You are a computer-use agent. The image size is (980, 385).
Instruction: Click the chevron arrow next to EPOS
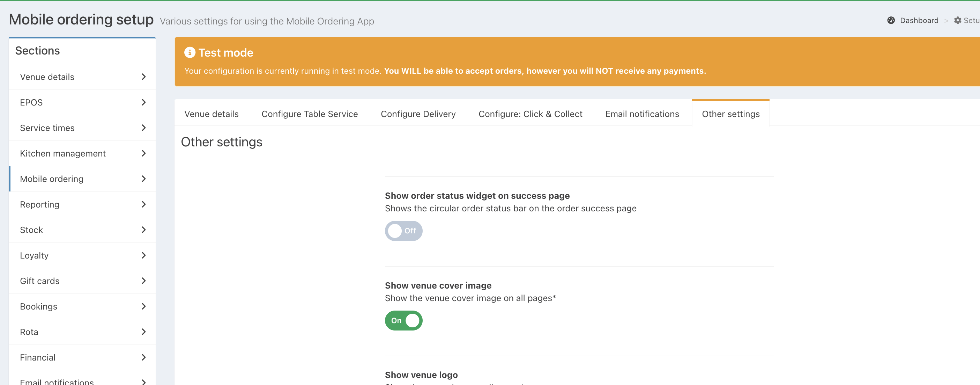143,102
